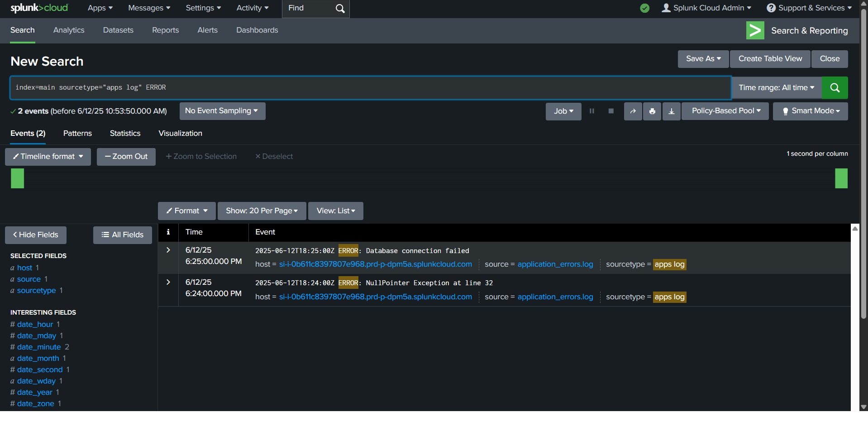The image size is (868, 431).
Task: Select the right green timeline bar
Action: tap(841, 178)
